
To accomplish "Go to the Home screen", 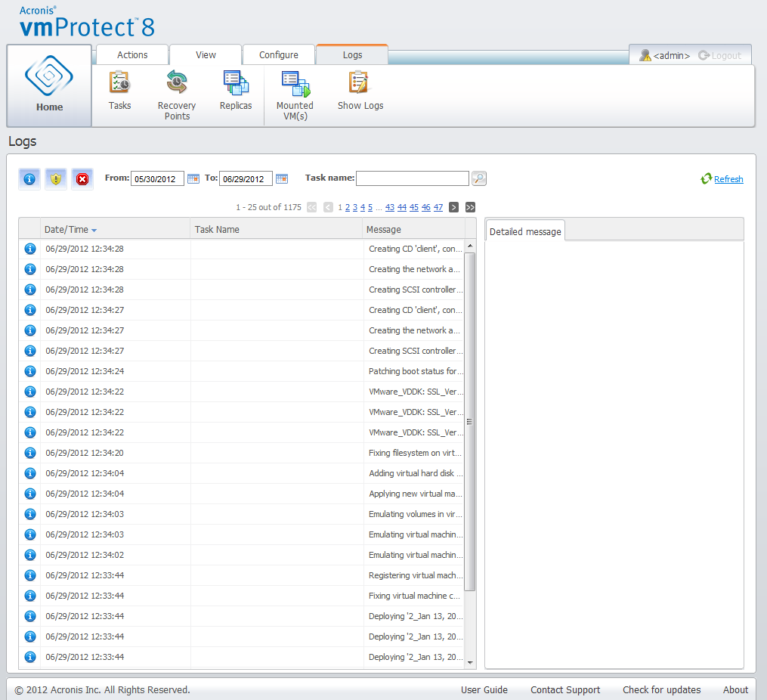I will point(49,85).
